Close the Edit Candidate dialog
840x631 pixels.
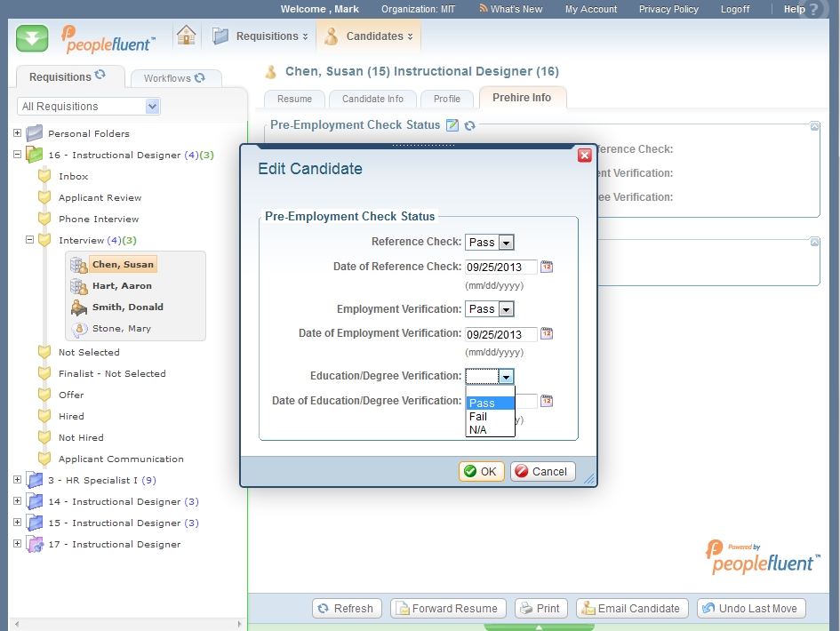point(584,156)
